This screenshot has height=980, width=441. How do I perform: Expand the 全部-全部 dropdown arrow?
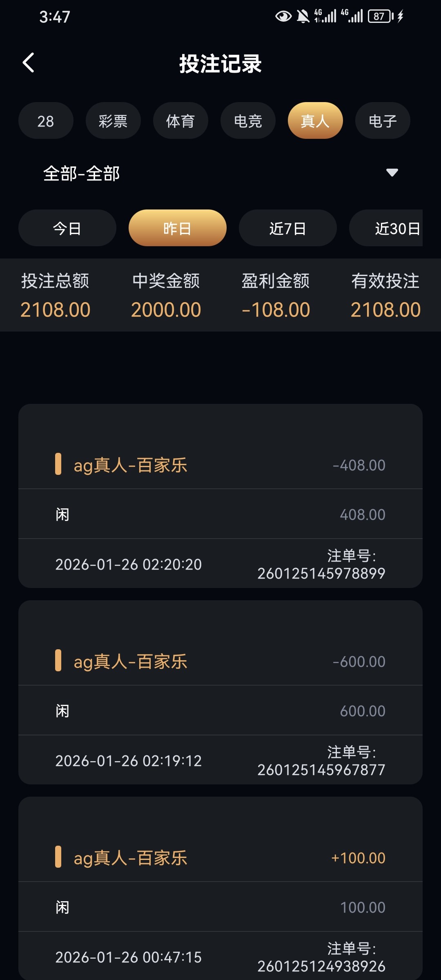(392, 173)
